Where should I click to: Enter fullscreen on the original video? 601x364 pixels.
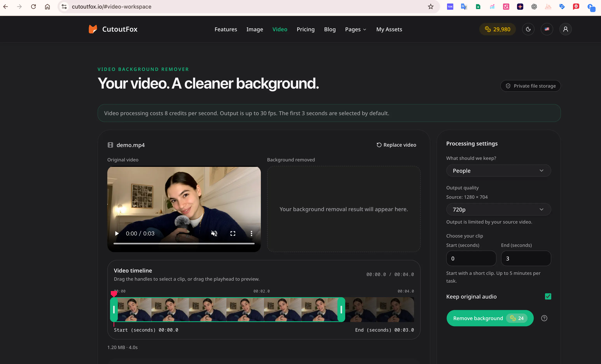(233, 233)
